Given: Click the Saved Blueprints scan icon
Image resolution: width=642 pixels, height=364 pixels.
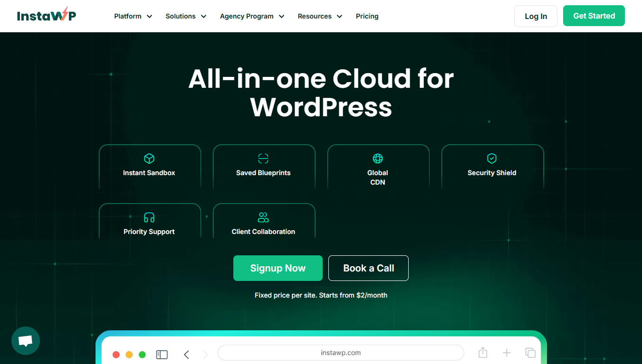Looking at the screenshot, I should [x=263, y=159].
